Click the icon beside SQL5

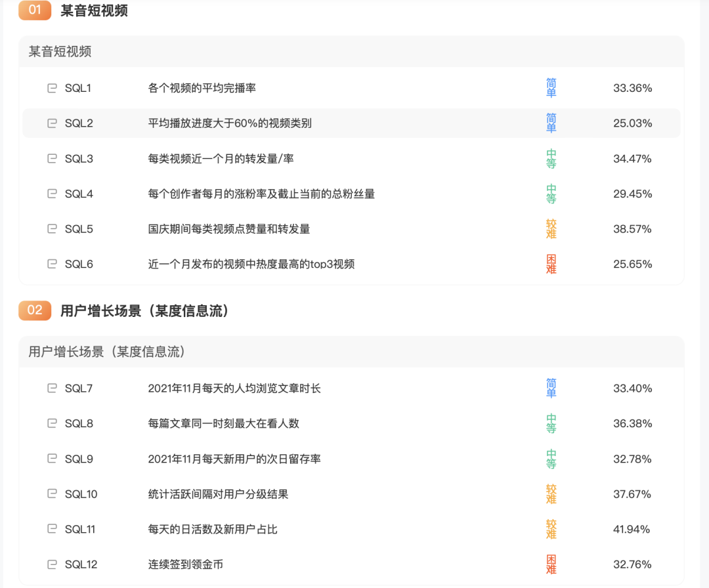52,229
